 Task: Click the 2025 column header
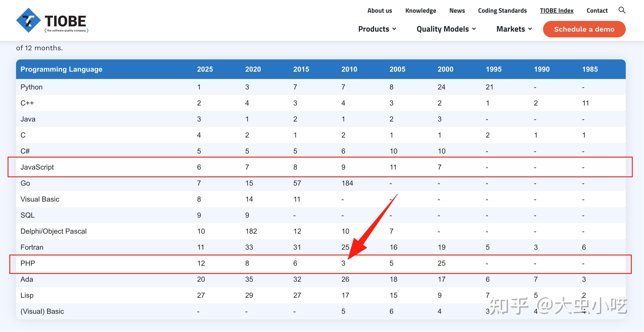click(x=205, y=69)
